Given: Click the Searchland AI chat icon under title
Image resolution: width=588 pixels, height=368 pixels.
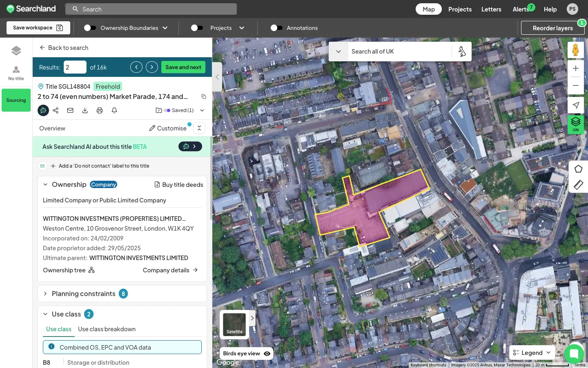Looking at the screenshot, I should 43,110.
